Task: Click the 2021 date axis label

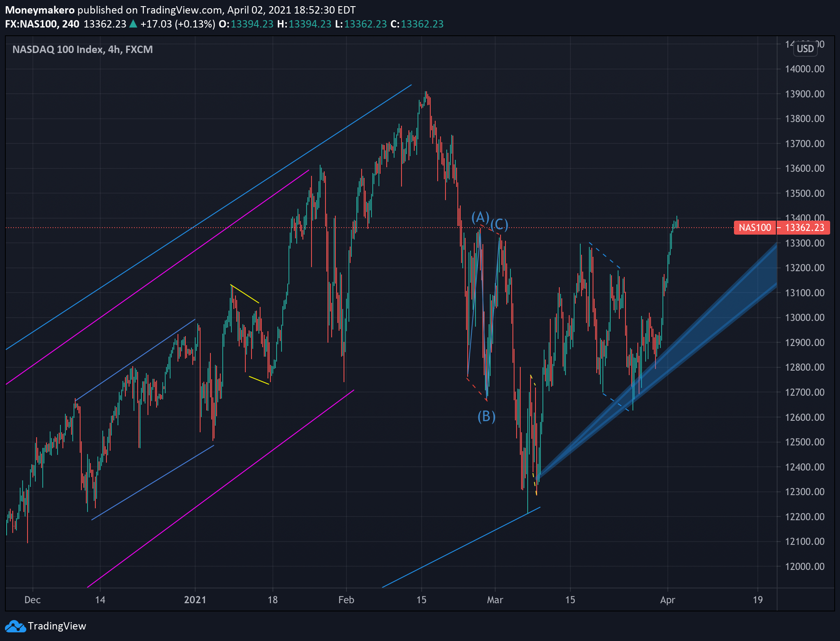Action: pyautogui.click(x=195, y=600)
